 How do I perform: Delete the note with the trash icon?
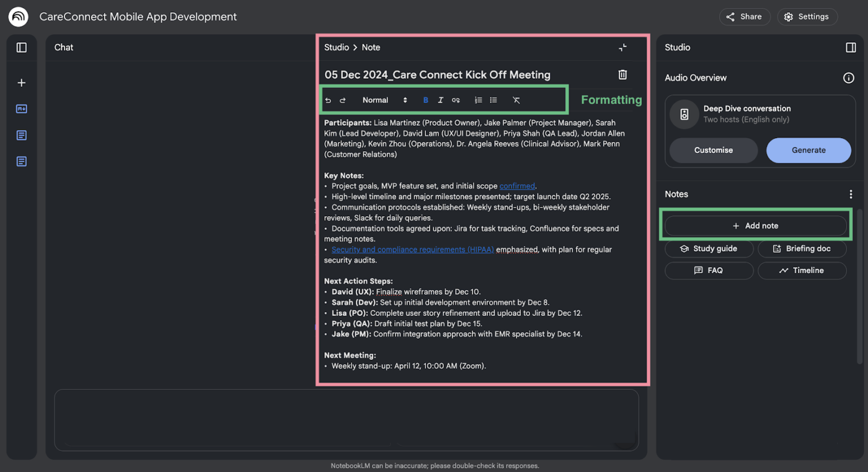pyautogui.click(x=622, y=75)
